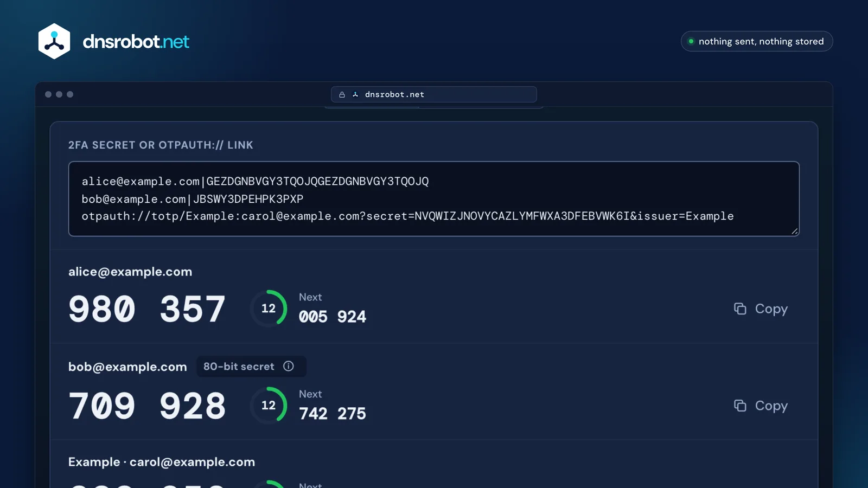The width and height of the screenshot is (868, 488).
Task: Click the 'Next' label above 005 924
Action: click(310, 297)
